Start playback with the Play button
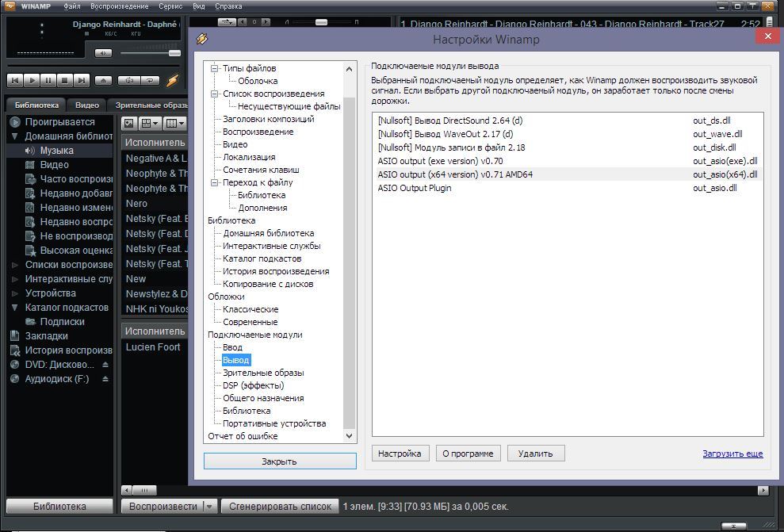The image size is (784, 532). [x=32, y=80]
